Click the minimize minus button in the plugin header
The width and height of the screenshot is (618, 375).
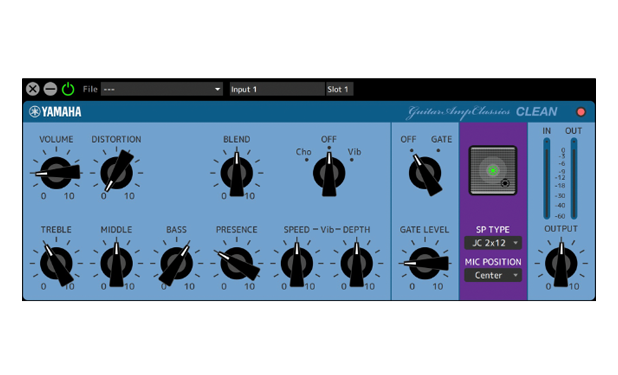pos(50,89)
